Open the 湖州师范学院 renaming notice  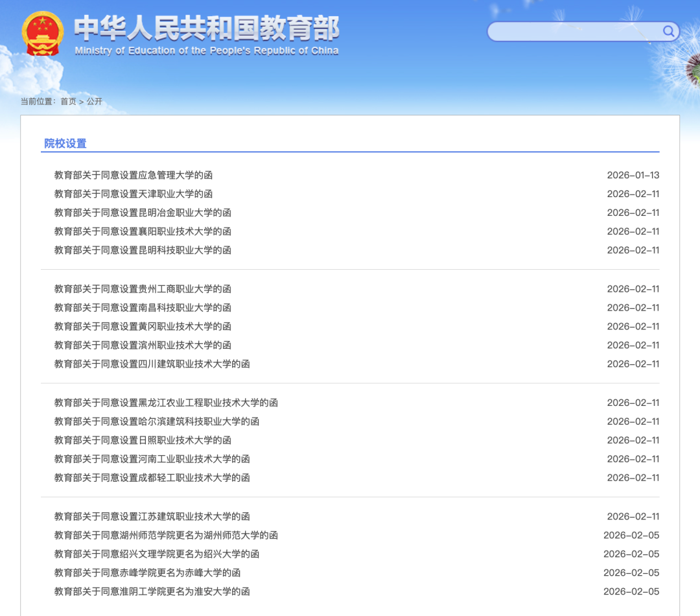click(165, 535)
